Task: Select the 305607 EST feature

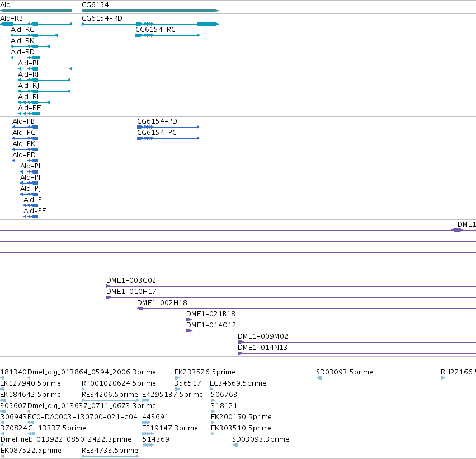Action: point(3,411)
